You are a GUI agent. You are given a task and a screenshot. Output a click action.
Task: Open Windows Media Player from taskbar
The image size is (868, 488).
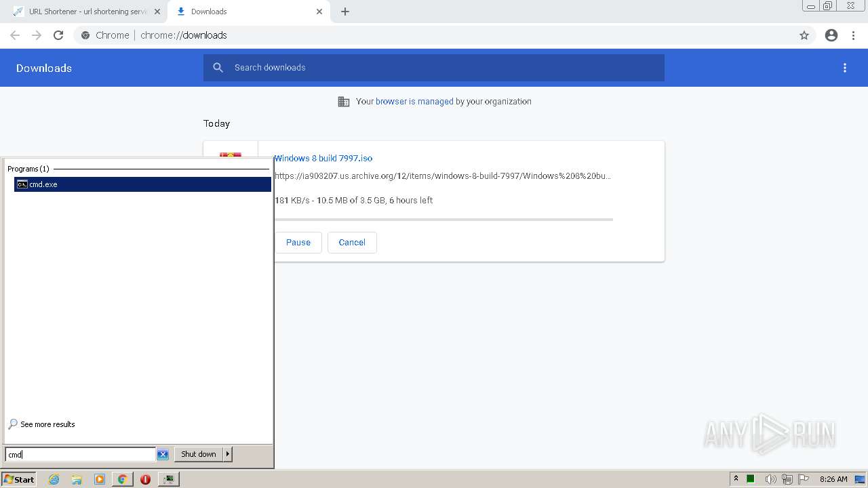(100, 479)
